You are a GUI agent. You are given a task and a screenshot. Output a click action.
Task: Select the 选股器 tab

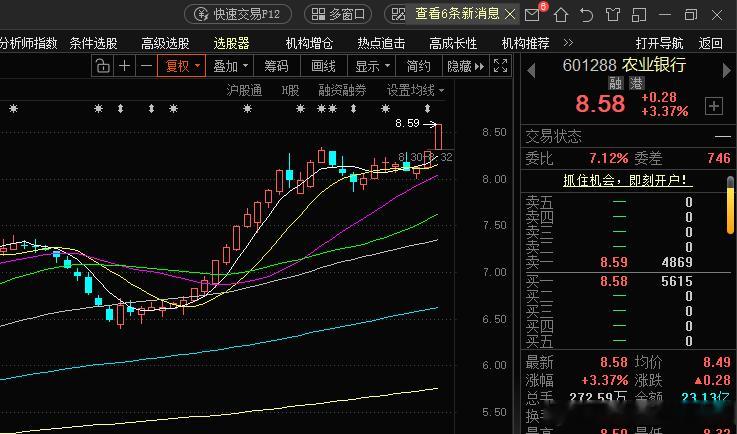tap(231, 44)
